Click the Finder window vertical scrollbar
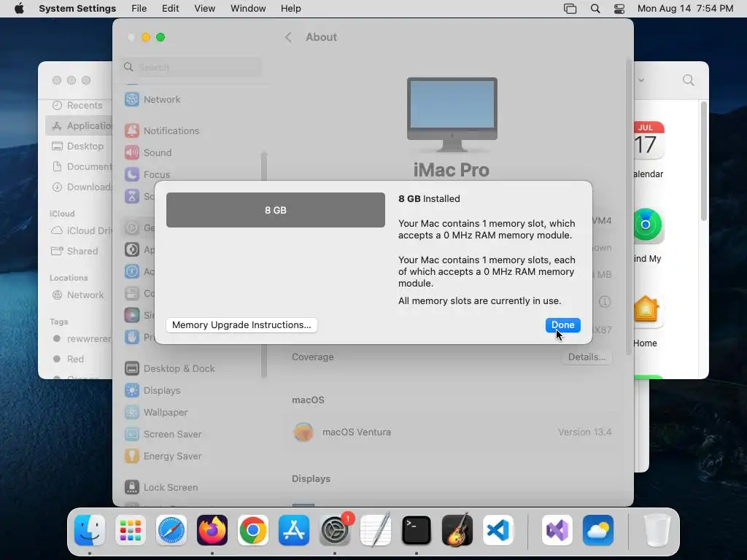 [703, 161]
